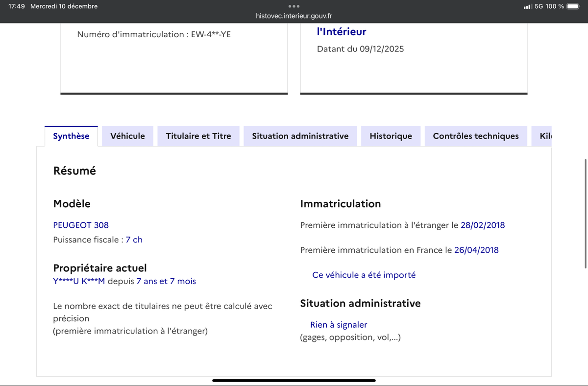588x386 pixels.
Task: Click the date 28/02/2018
Action: pos(483,225)
